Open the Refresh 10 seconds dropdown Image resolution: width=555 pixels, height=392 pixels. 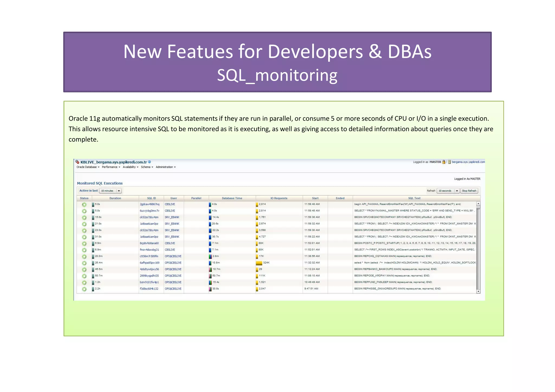(457, 191)
